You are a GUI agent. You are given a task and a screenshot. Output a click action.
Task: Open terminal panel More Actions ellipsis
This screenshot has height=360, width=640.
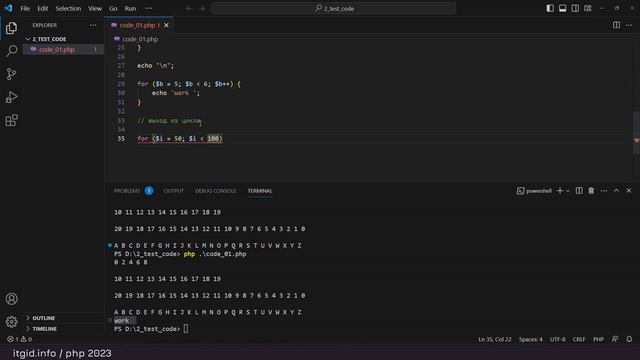coord(604,191)
